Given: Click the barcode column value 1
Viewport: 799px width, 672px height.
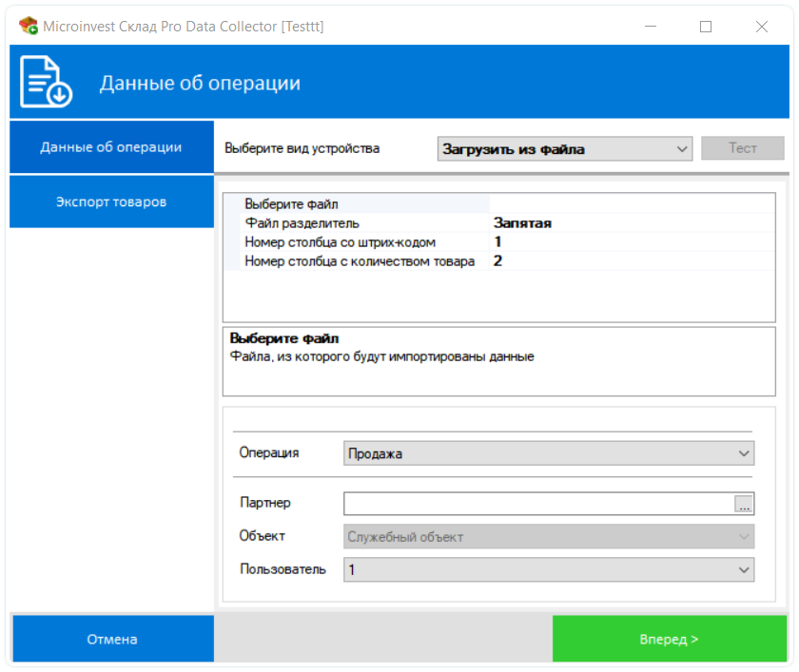Looking at the screenshot, I should 497,241.
